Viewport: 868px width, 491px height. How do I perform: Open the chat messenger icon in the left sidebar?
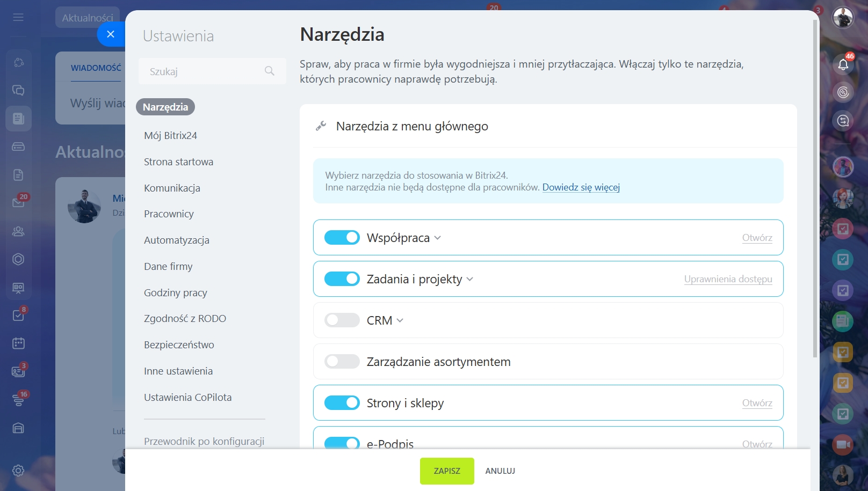click(18, 90)
